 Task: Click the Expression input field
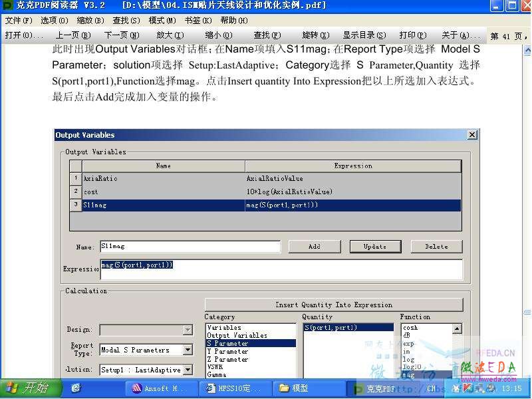[x=281, y=270]
